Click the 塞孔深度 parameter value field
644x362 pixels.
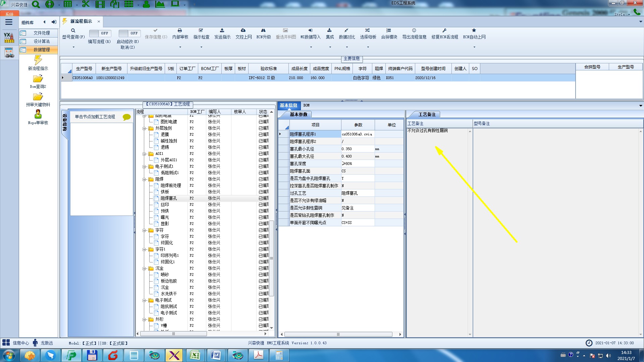(x=358, y=164)
